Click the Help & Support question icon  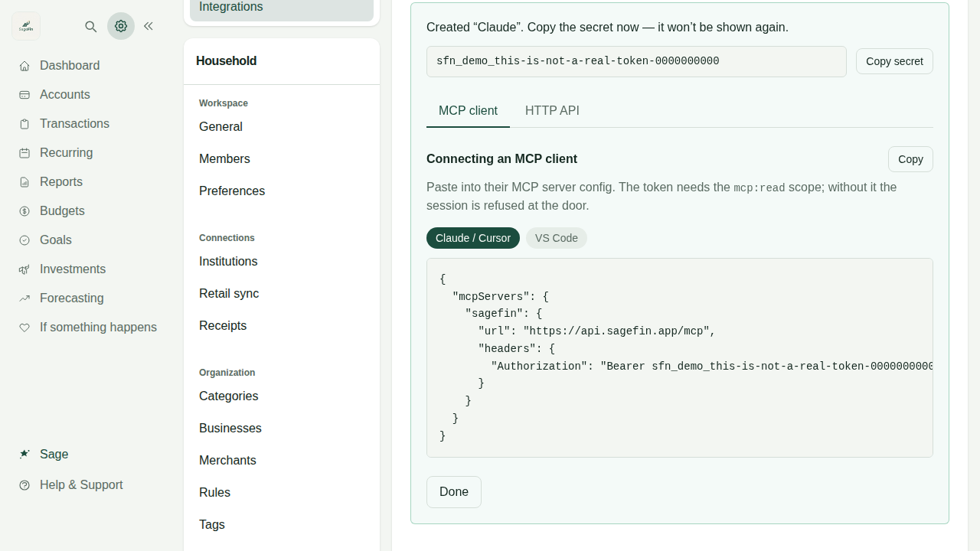click(x=24, y=485)
